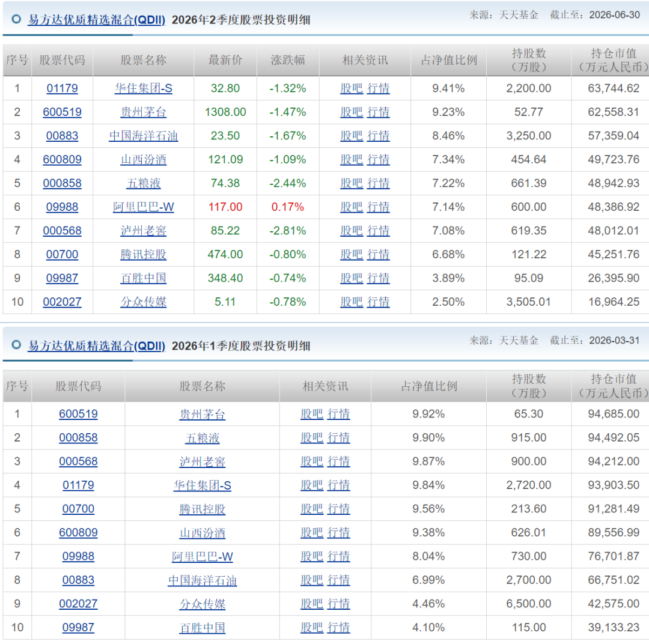Click stock code 01179 in 2季度 table
649x644 pixels.
pyautogui.click(x=62, y=88)
